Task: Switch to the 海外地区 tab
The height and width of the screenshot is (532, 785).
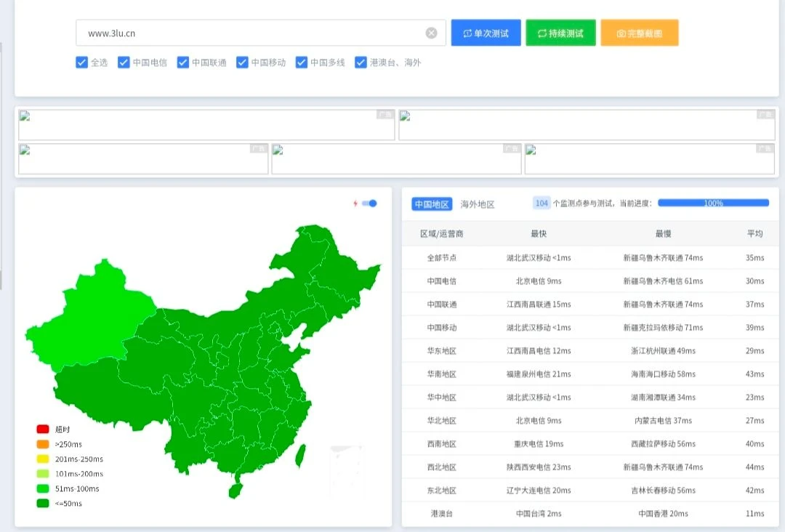Action: coord(478,204)
